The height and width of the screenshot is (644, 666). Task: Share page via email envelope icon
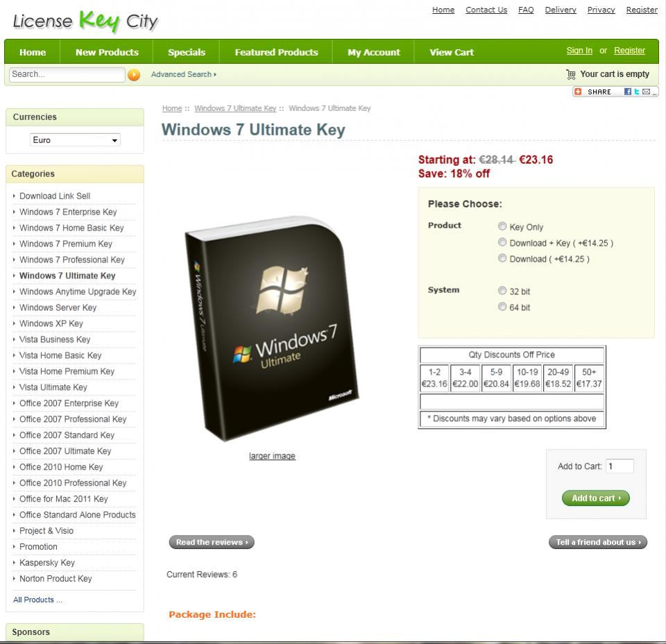pos(646,92)
